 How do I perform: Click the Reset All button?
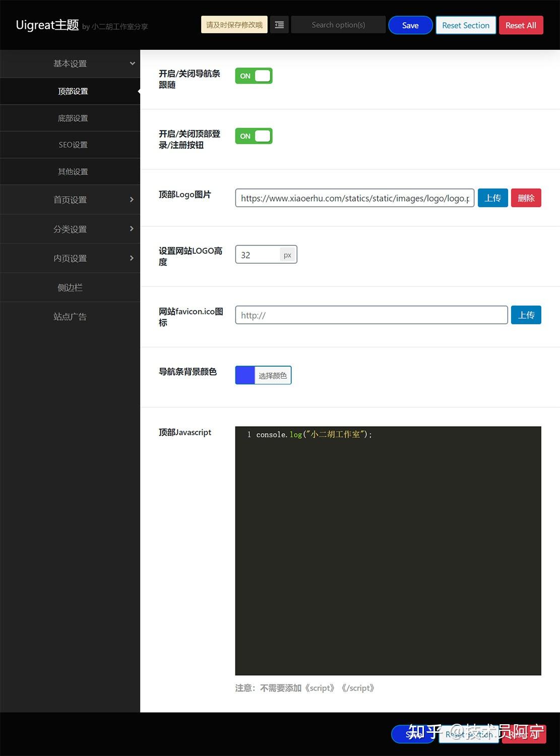[521, 25]
